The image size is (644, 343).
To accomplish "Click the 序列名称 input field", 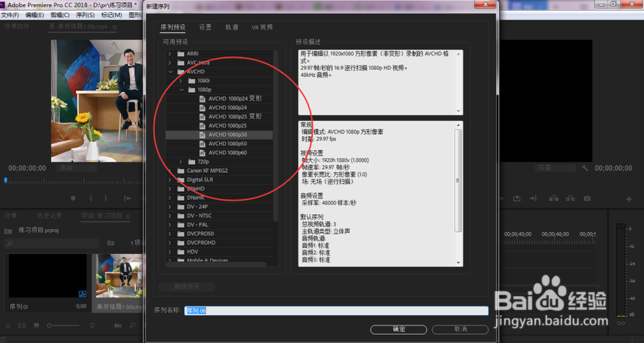I will pyautogui.click(x=336, y=310).
